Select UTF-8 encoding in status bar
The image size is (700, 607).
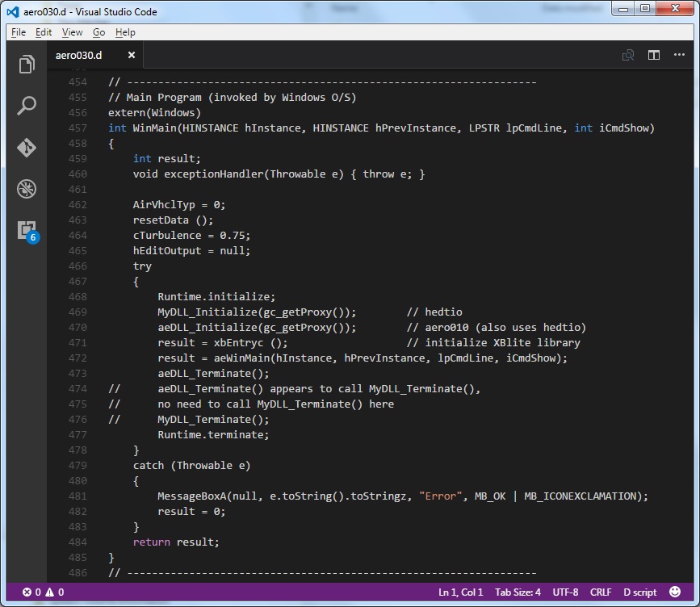tap(565, 592)
